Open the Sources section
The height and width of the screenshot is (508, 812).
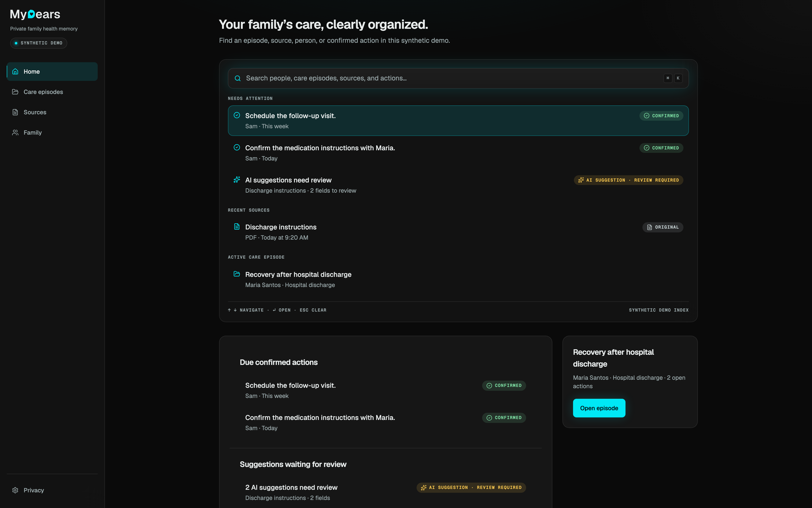point(52,112)
